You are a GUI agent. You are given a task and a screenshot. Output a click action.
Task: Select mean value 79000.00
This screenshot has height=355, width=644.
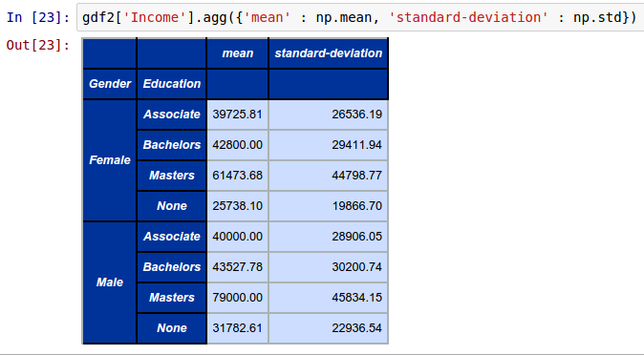[237, 298]
